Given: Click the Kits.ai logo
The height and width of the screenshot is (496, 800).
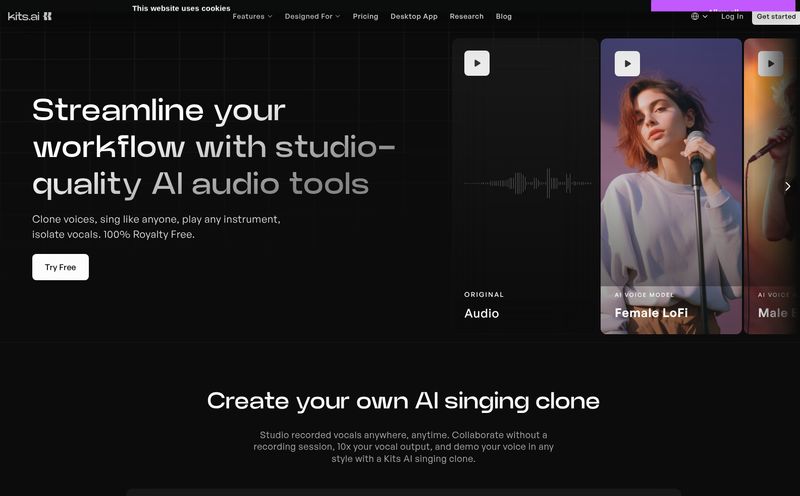Looking at the screenshot, I should [x=30, y=16].
